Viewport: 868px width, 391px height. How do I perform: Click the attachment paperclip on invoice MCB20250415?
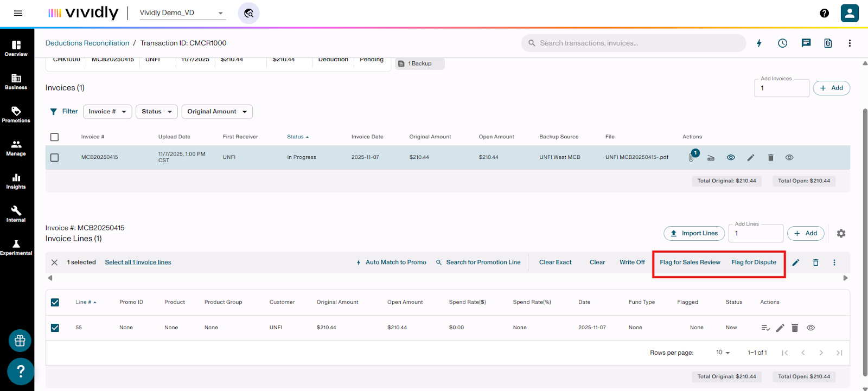click(691, 157)
